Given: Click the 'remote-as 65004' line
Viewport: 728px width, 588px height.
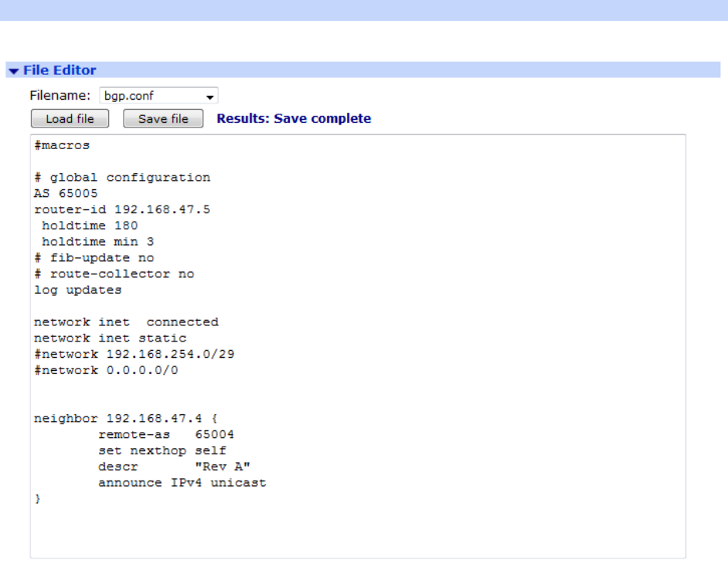Looking at the screenshot, I should [x=166, y=435].
